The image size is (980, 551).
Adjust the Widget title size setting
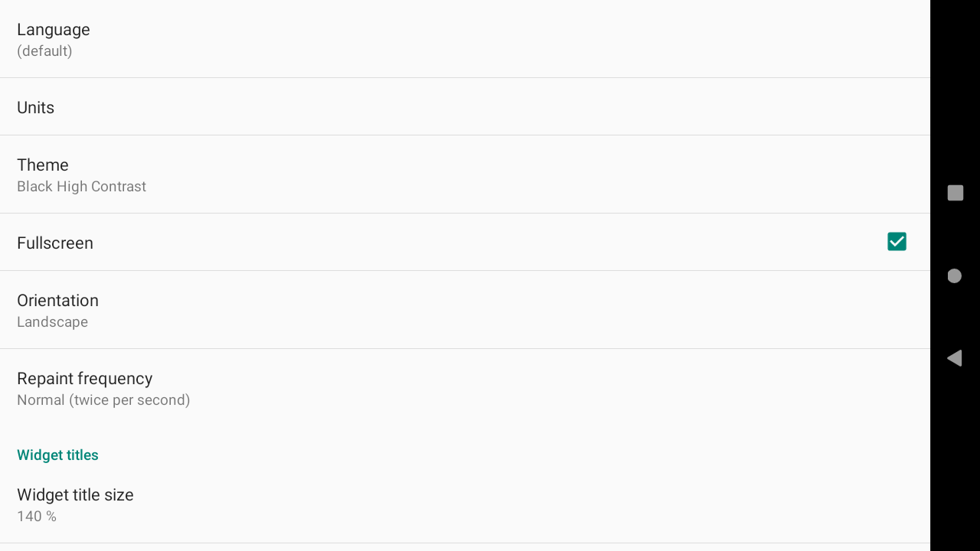coord(465,504)
